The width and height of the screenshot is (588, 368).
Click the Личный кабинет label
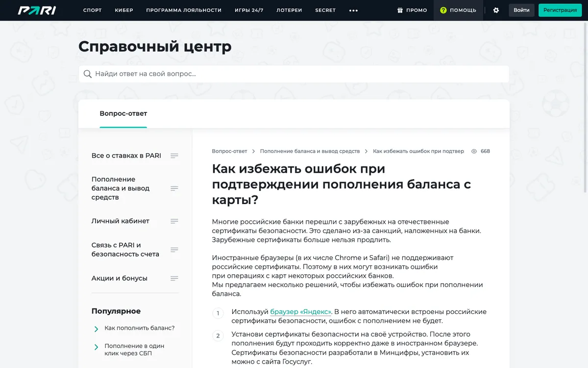click(121, 221)
